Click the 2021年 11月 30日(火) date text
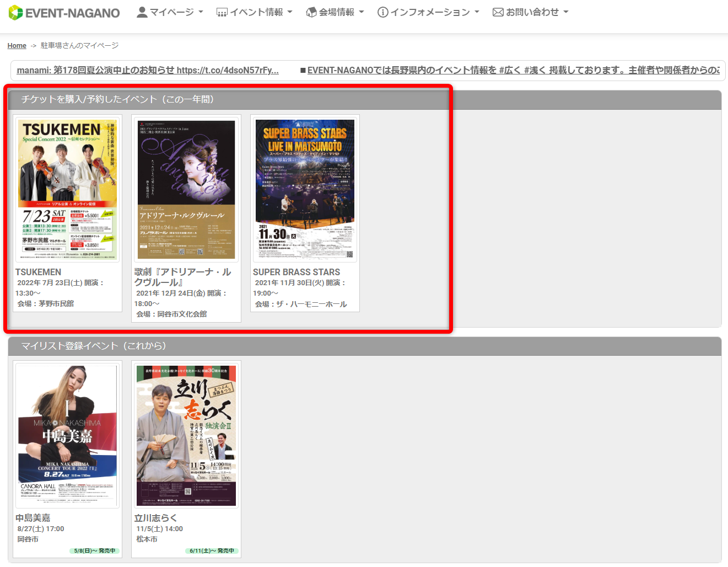 point(289,282)
